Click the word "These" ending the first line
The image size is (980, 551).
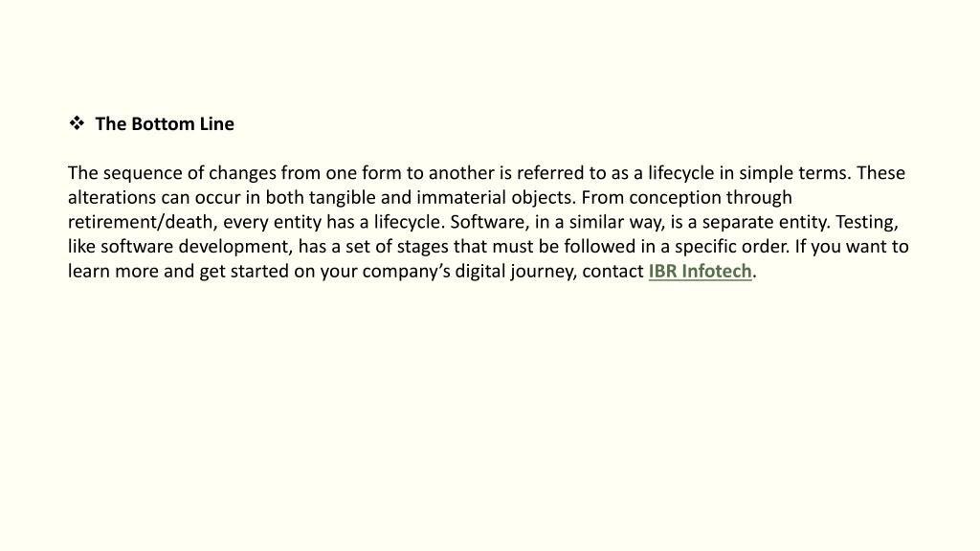coord(880,173)
